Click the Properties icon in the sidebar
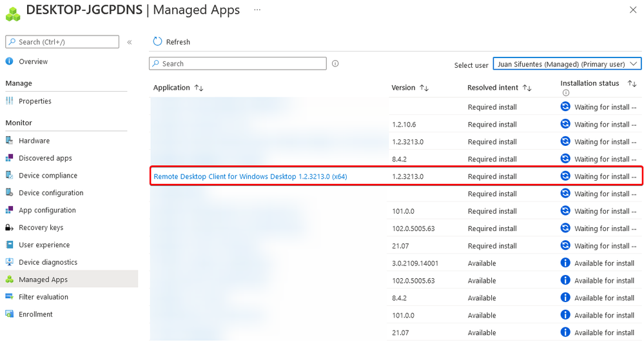This screenshot has width=644, height=346. pos(10,101)
